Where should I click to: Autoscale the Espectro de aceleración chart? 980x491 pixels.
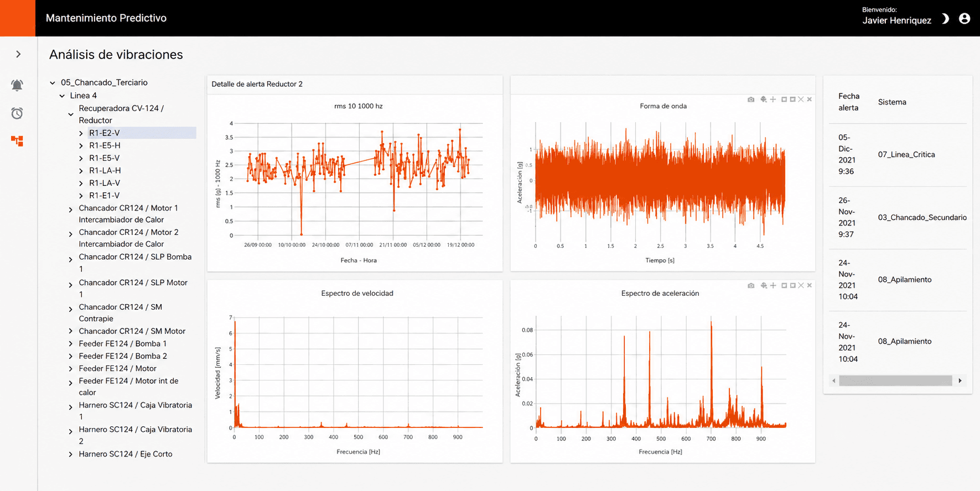point(801,286)
